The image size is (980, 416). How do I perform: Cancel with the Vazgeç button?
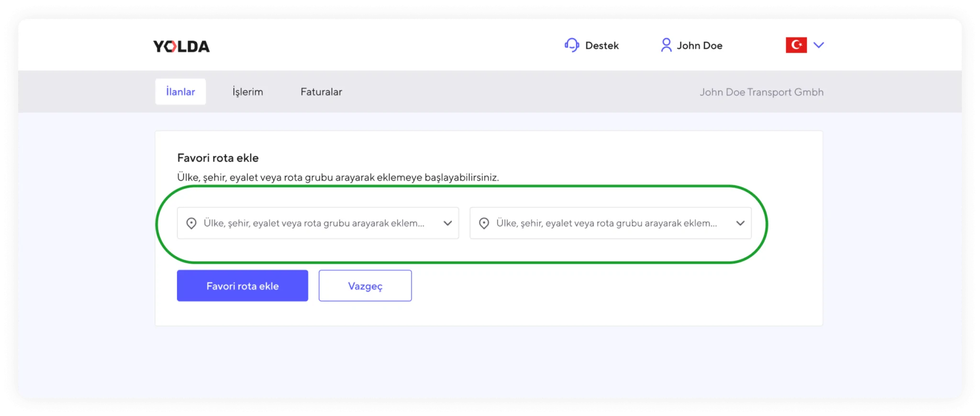[365, 286]
